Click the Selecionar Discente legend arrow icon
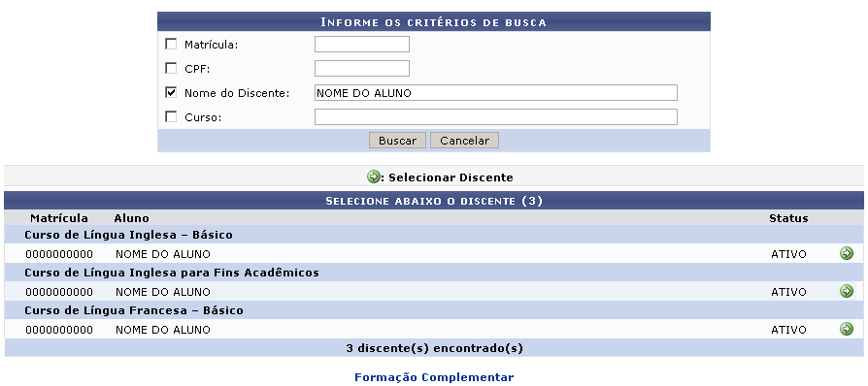The height and width of the screenshot is (386, 868). (374, 177)
